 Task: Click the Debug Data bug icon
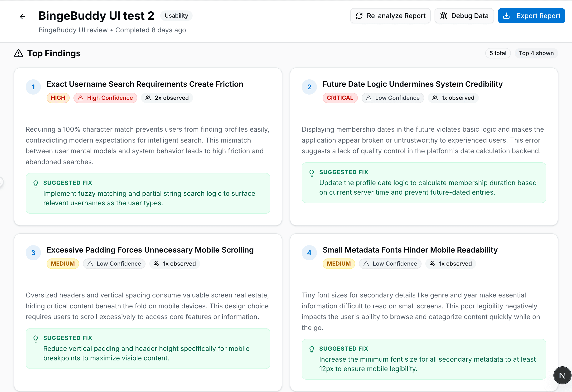[x=444, y=16]
